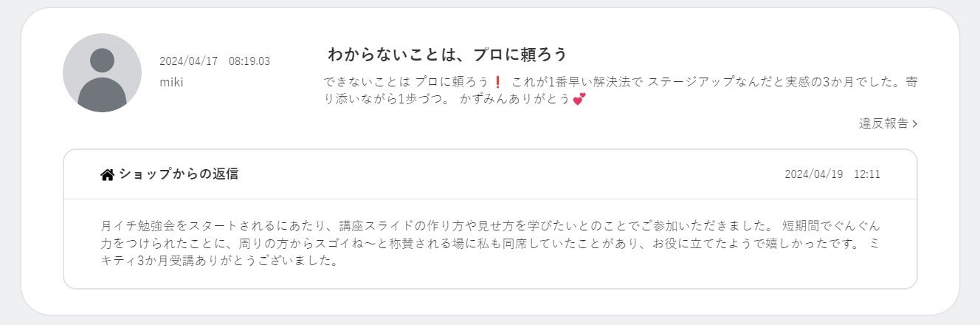Image resolution: width=980 pixels, height=325 pixels.
Task: Click the reviewer name miki
Action: tap(171, 82)
